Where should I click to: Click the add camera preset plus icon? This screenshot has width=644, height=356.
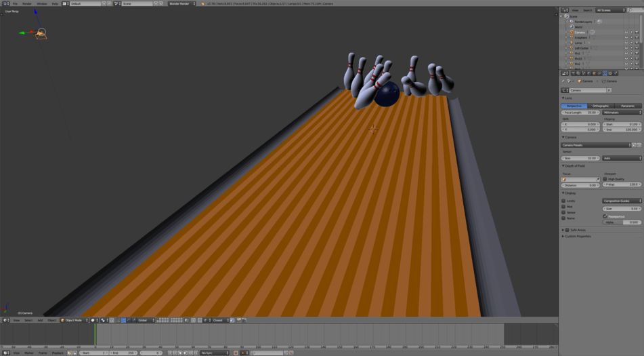(634, 145)
